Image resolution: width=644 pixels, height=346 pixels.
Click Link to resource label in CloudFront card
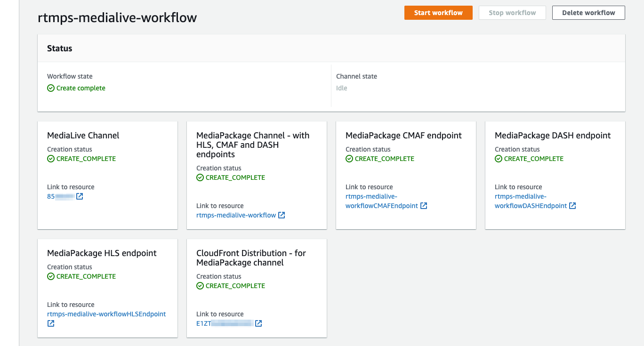pos(220,314)
